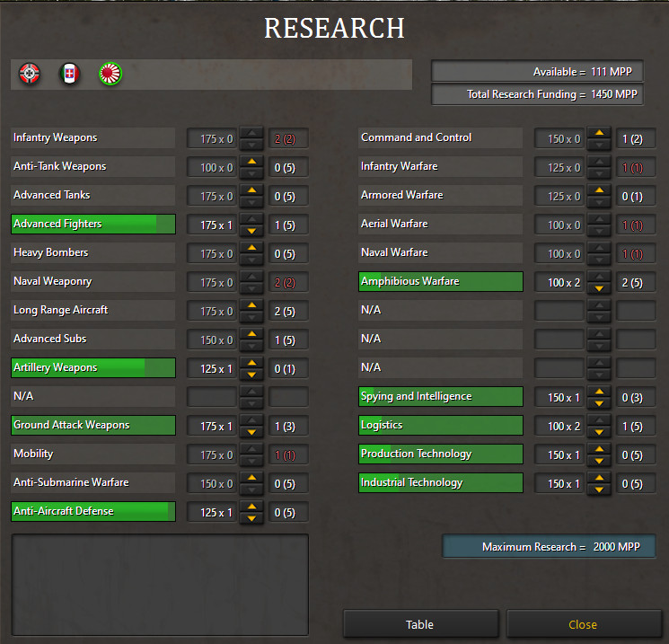Click the Industrial Technology bar
The image size is (669, 644).
pyautogui.click(x=441, y=482)
